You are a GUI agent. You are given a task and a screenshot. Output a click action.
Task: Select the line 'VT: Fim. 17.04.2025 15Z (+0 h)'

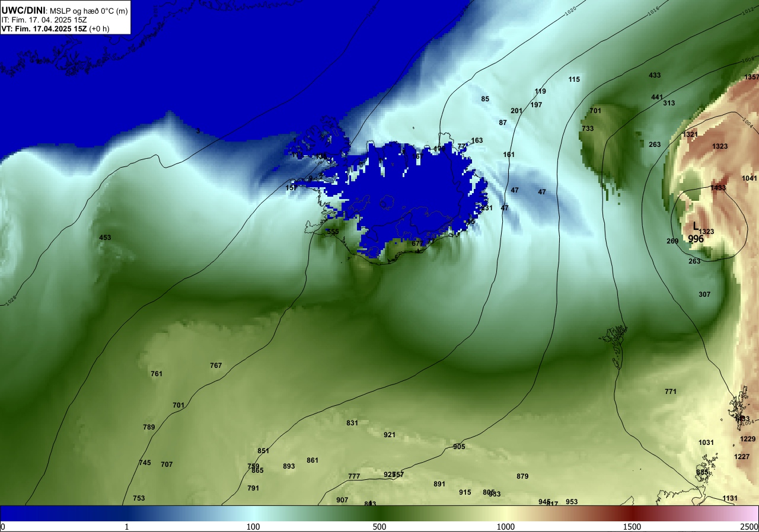coord(54,28)
